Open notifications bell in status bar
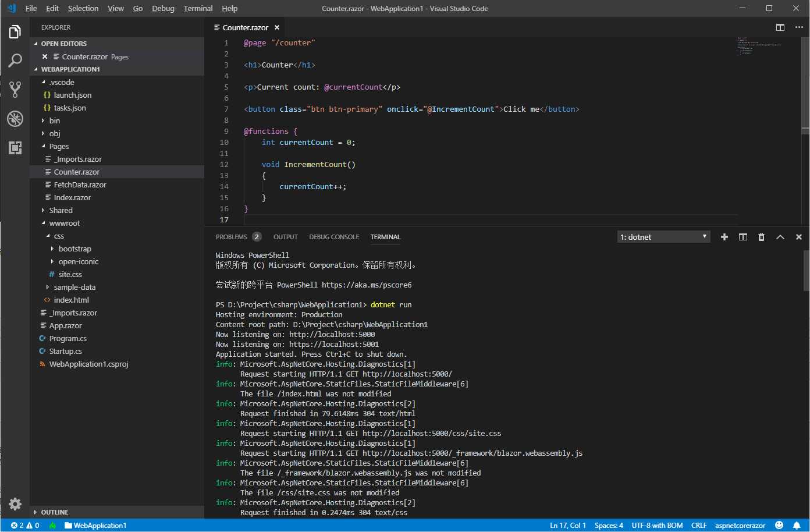This screenshot has width=810, height=532. pos(797,525)
